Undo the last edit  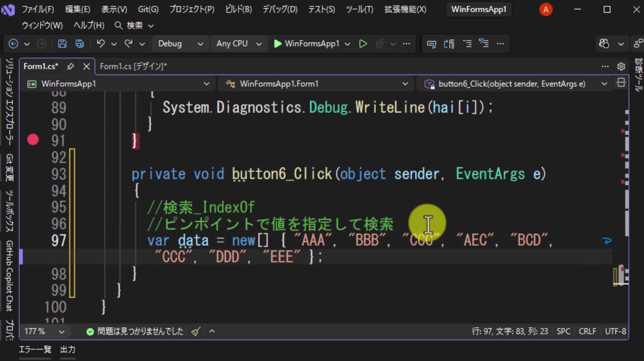(x=101, y=44)
